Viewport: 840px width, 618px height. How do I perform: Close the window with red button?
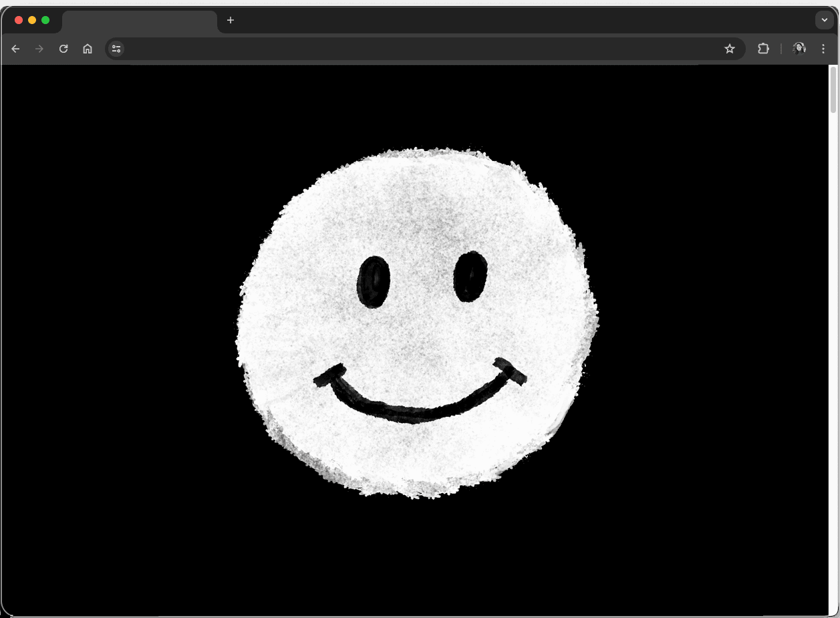click(19, 20)
